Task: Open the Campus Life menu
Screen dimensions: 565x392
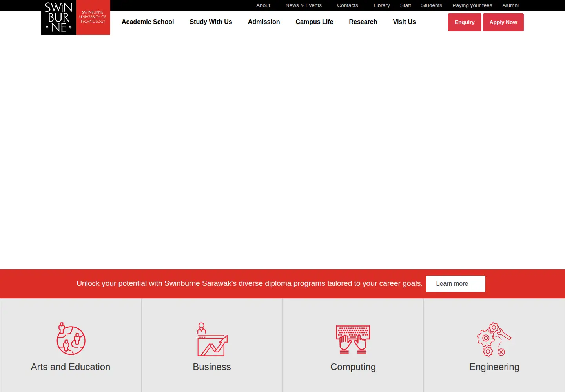Action: 314,22
